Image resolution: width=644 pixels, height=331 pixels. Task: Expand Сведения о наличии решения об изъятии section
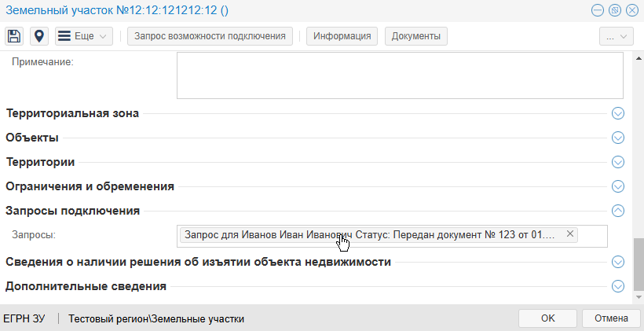(x=618, y=262)
